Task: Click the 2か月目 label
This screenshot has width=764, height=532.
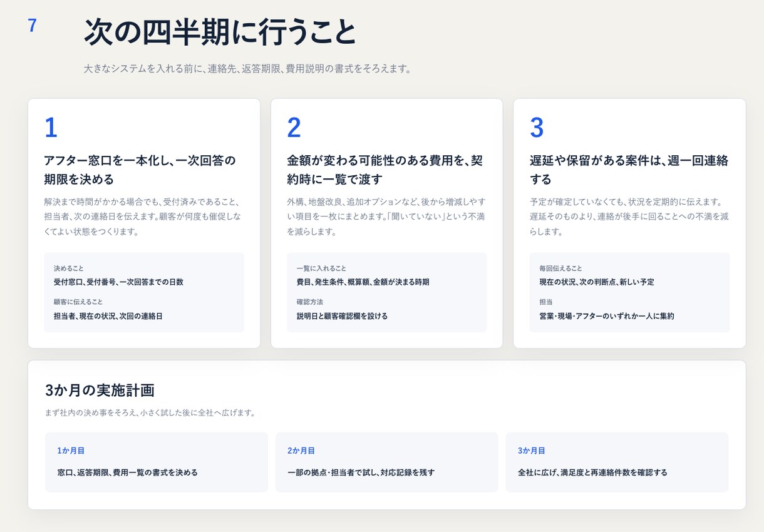Action: point(301,451)
